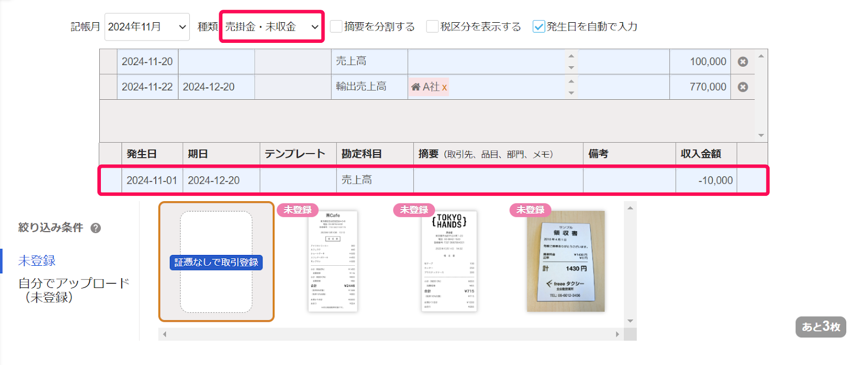Click 売上高 cell in 2024-11-20 row

(x=369, y=62)
